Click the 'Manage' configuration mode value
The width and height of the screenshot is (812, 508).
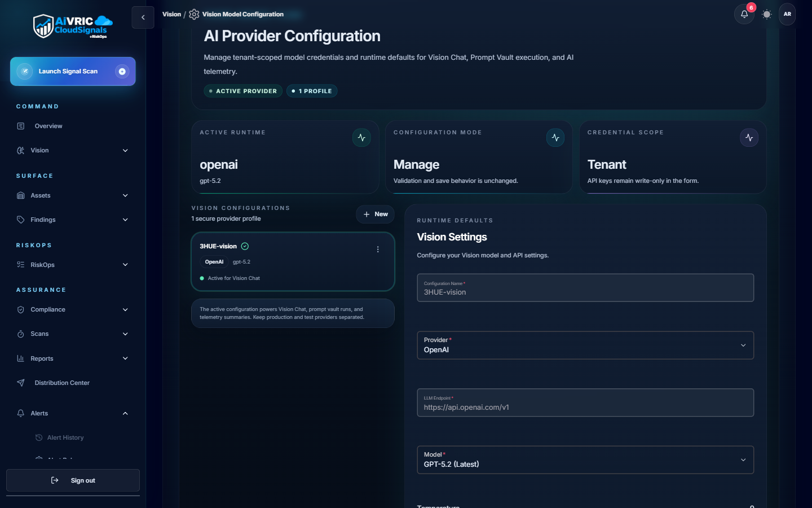click(416, 164)
